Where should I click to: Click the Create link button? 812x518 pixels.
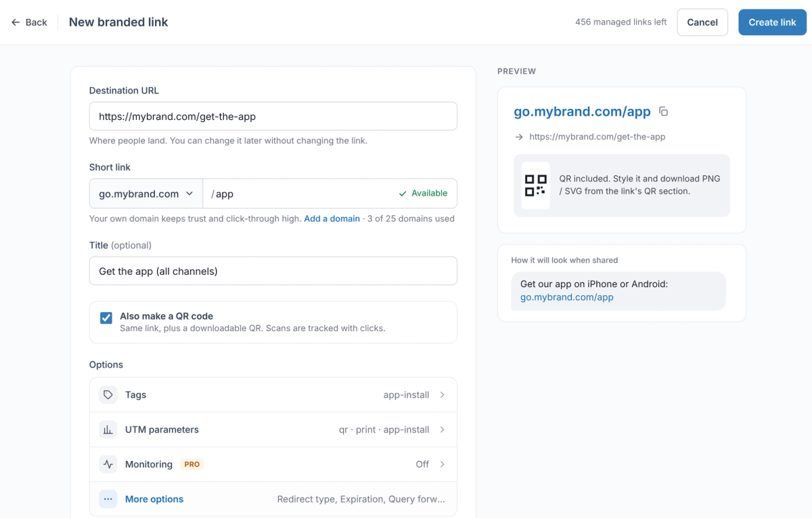[x=772, y=22]
